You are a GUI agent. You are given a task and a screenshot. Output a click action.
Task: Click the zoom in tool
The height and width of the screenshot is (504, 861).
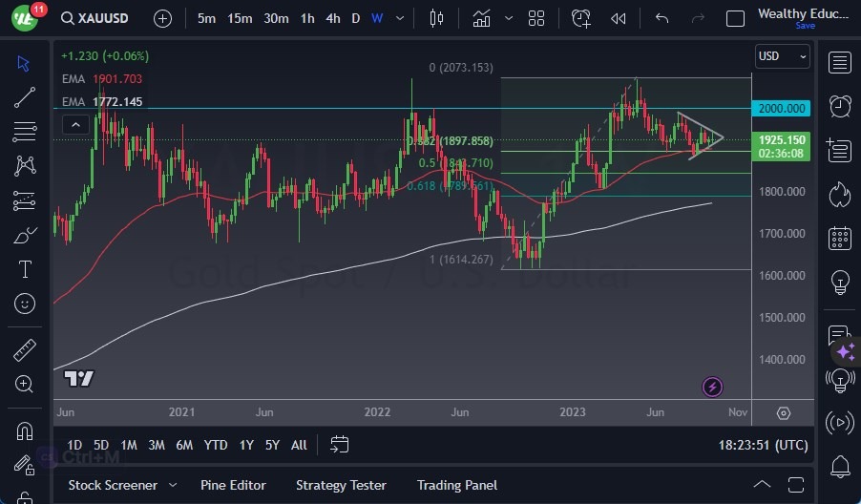click(25, 384)
